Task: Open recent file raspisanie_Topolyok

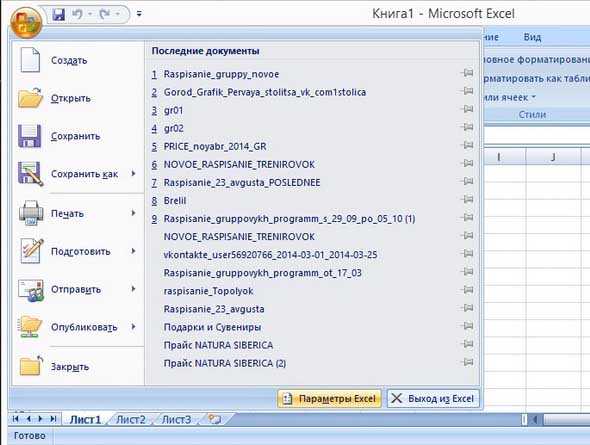Action: point(208,291)
